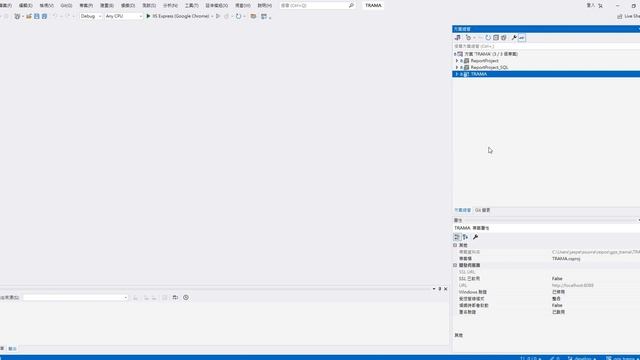Open the Window menu in menu bar
Image resolution: width=640 pixels, height=360 pixels.
pyautogui.click(x=242, y=5)
